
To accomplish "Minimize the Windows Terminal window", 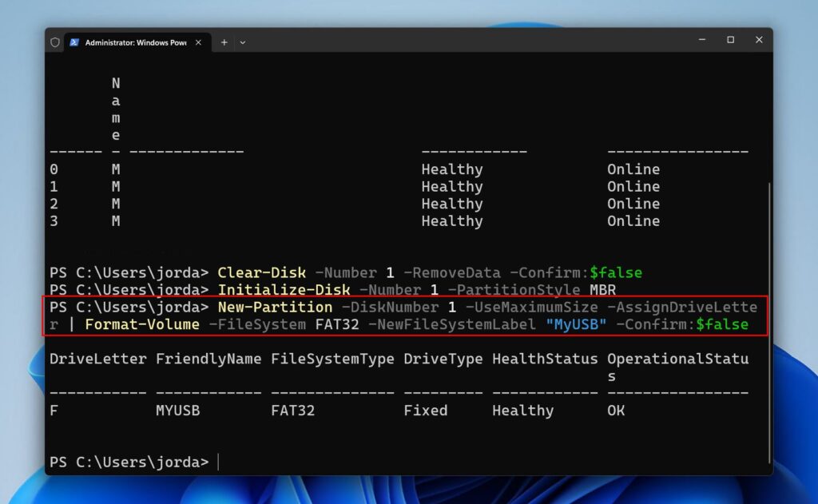I will coord(701,40).
